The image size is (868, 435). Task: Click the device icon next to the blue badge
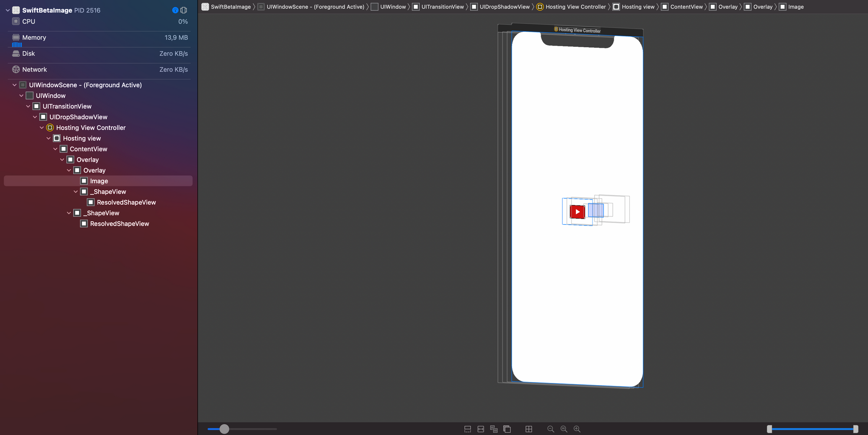pos(184,10)
